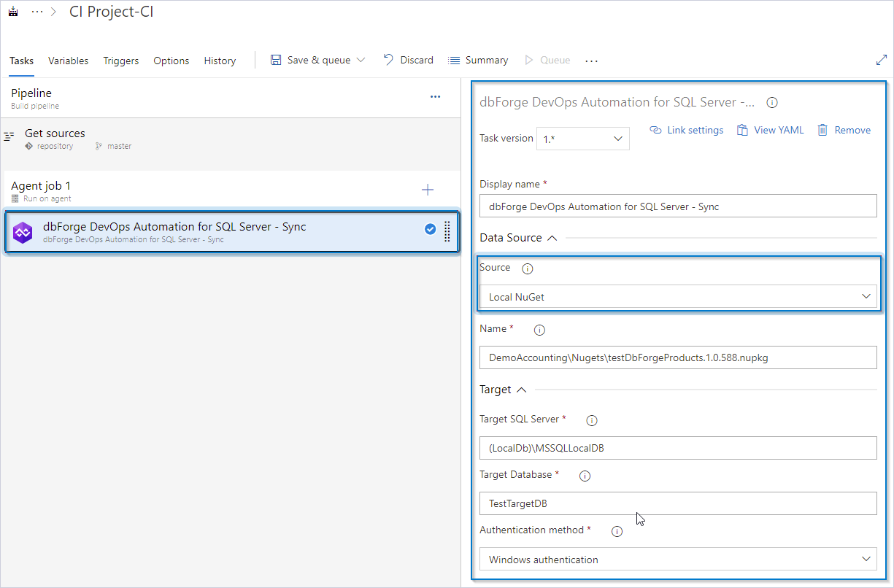The height and width of the screenshot is (588, 894).
Task: Click the CI Project-CI breadcrumb title
Action: click(x=112, y=12)
